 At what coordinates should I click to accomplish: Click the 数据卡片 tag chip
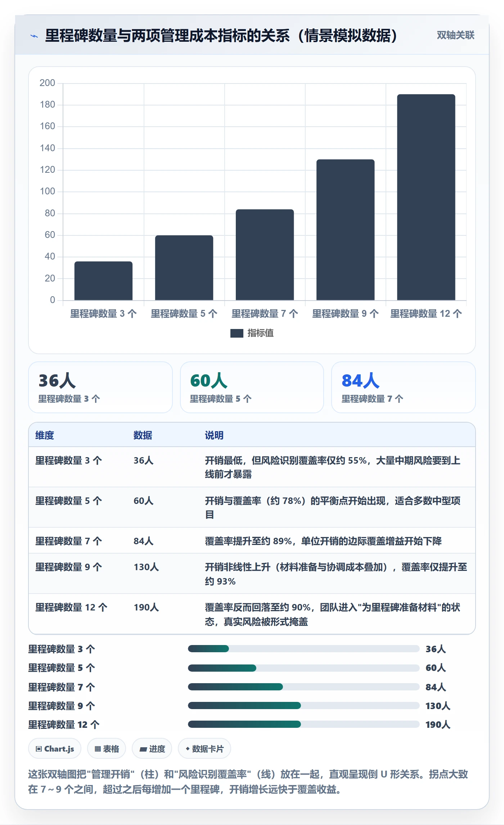pyautogui.click(x=204, y=749)
